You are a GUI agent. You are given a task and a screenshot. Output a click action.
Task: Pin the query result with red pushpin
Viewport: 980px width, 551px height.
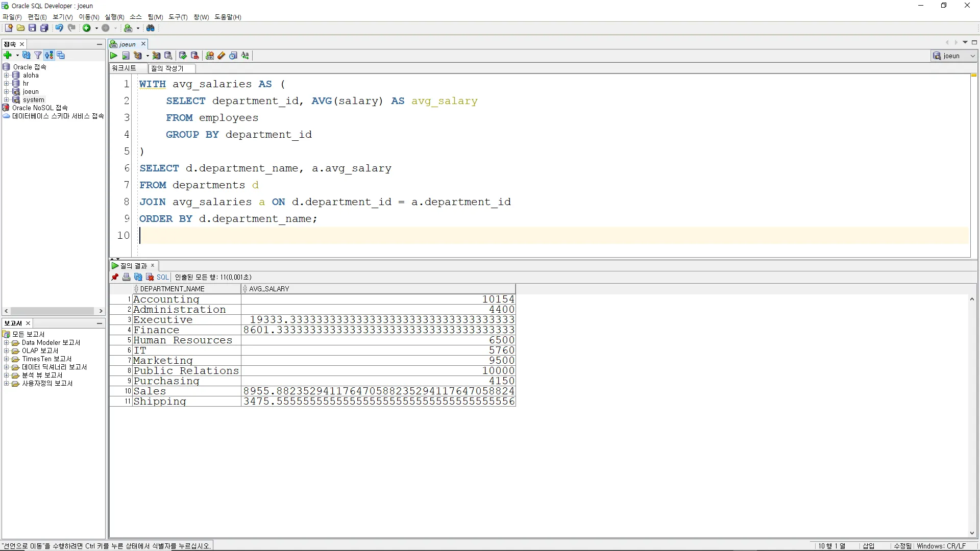(115, 277)
